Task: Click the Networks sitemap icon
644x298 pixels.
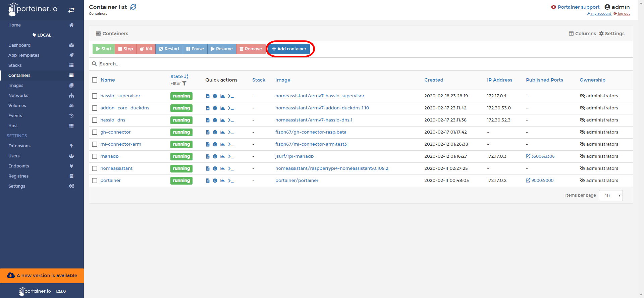Action: tap(71, 96)
